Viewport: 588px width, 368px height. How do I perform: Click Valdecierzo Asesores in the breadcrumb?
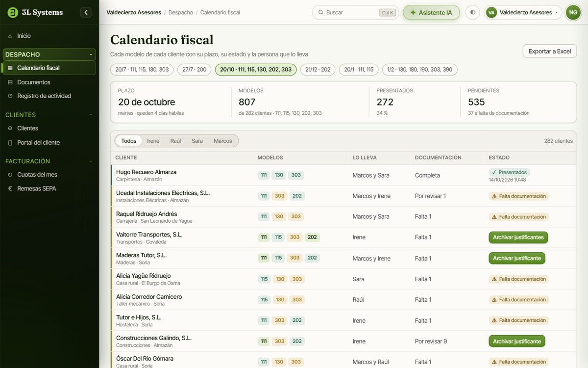[x=134, y=12]
